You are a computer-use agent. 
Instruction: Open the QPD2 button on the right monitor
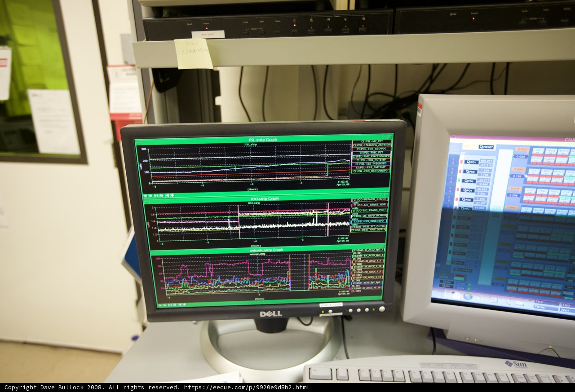(x=470, y=172)
